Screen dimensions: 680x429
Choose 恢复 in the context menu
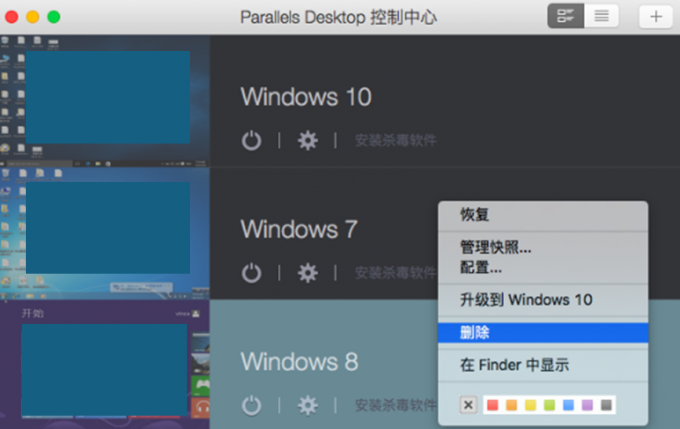(543, 215)
